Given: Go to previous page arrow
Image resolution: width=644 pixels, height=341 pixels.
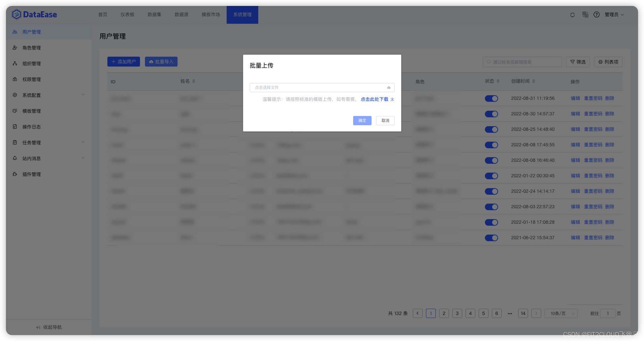Looking at the screenshot, I should [x=418, y=313].
